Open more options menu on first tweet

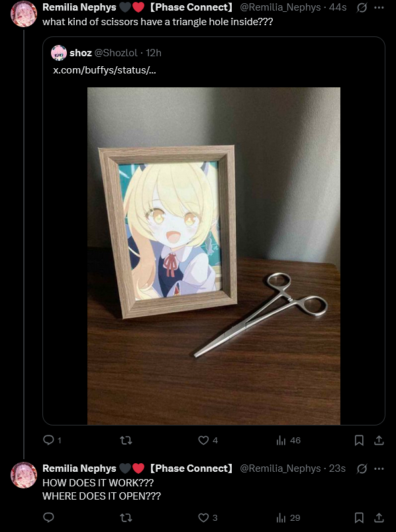pos(379,7)
